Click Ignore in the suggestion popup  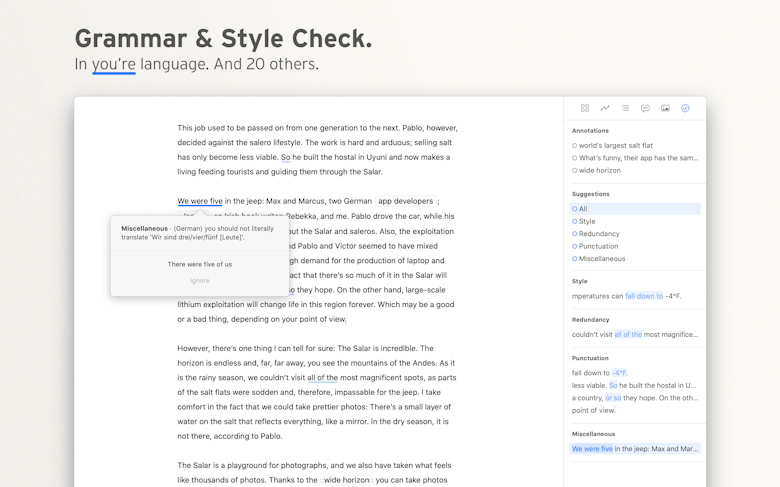[199, 281]
